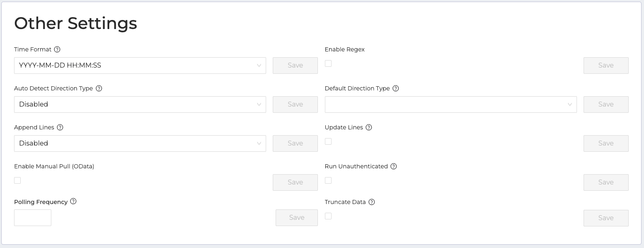644x248 pixels.
Task: Click the Polling Frequency help icon
Action: pyautogui.click(x=73, y=202)
